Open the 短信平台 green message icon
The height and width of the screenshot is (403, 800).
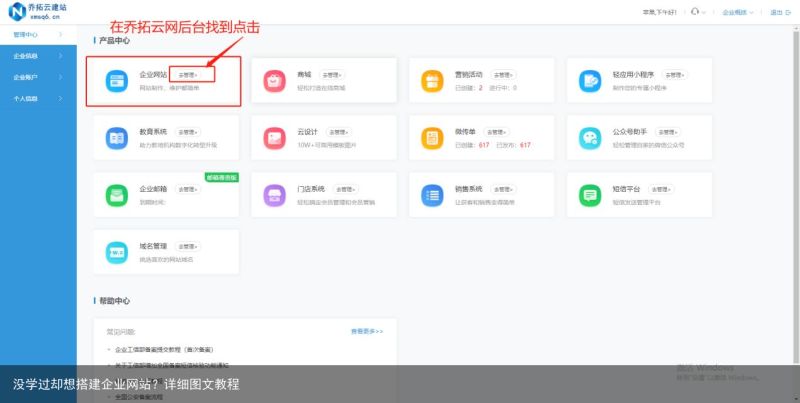click(x=590, y=195)
